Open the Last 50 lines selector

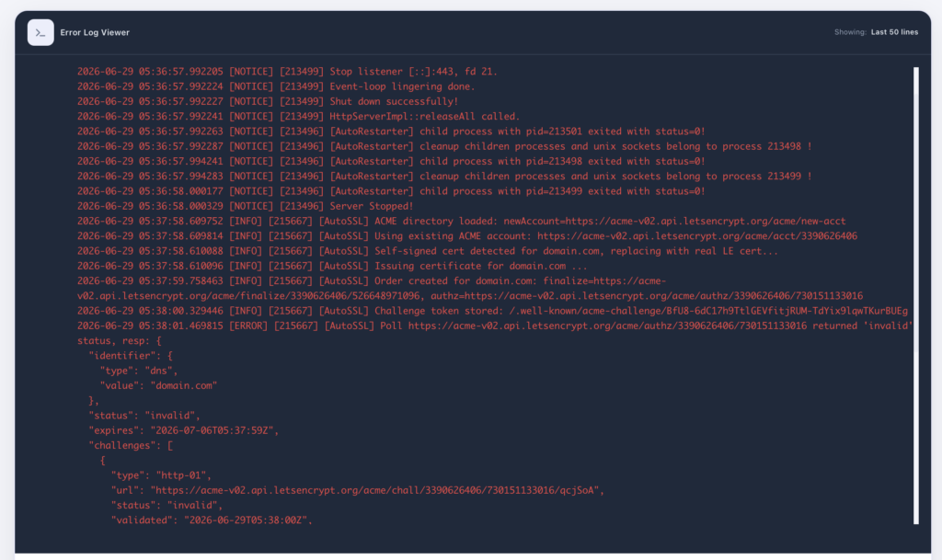coord(894,32)
